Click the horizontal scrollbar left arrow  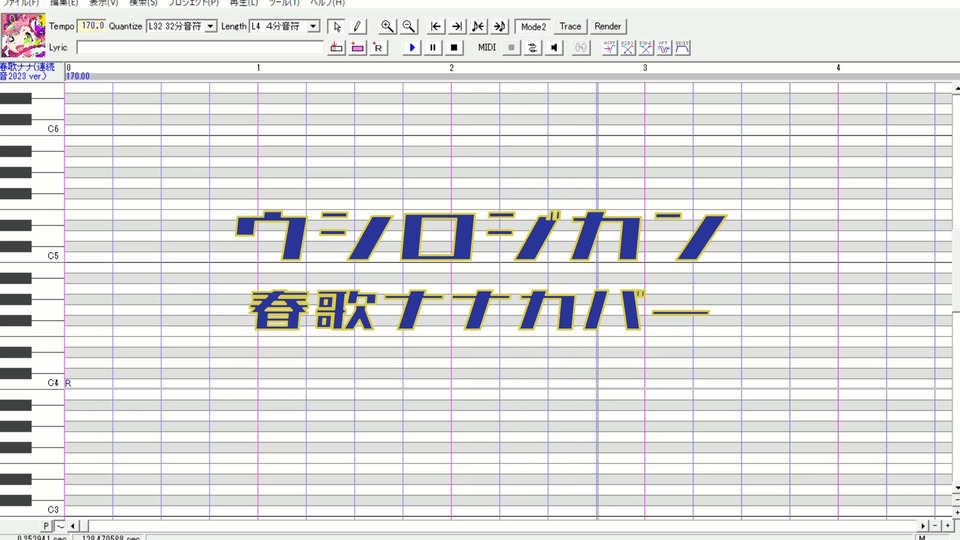[x=73, y=526]
